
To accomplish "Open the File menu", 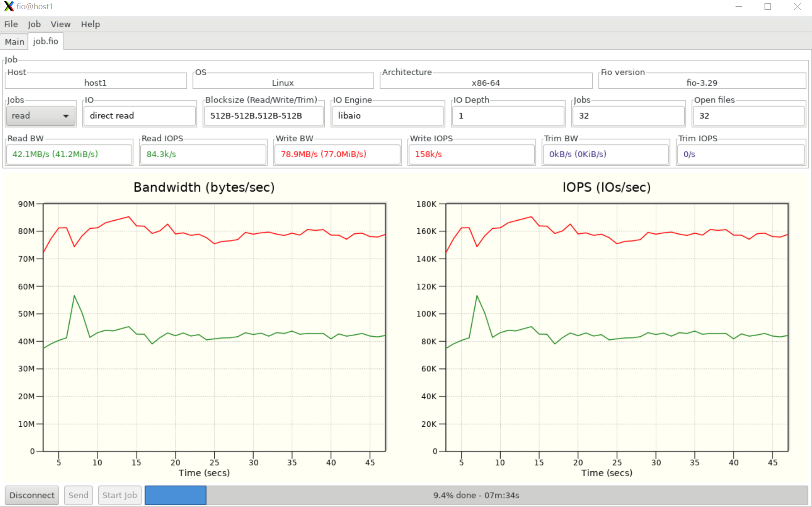I will pos(11,24).
